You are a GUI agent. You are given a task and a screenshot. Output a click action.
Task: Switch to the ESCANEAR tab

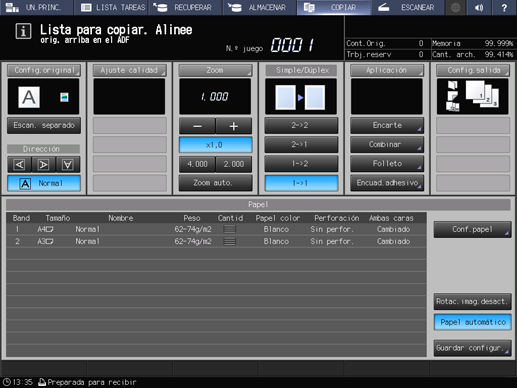(x=408, y=7)
